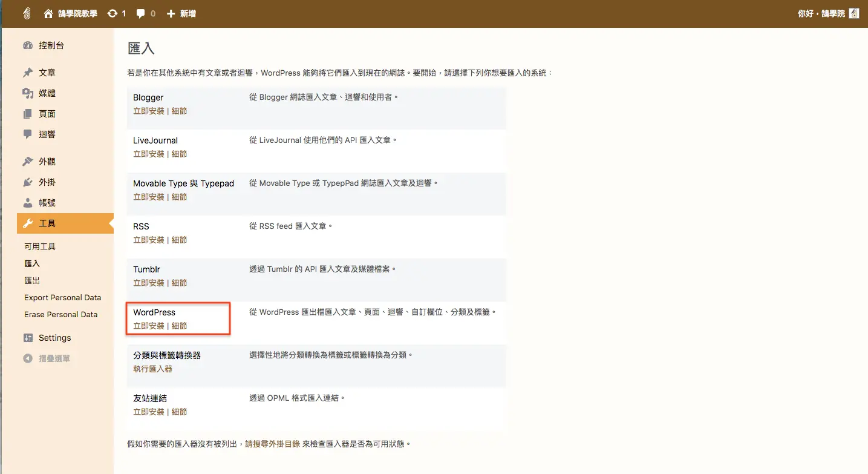
Task: Click 執行匯入器 under 分類與標籤轉換器
Action: click(153, 369)
